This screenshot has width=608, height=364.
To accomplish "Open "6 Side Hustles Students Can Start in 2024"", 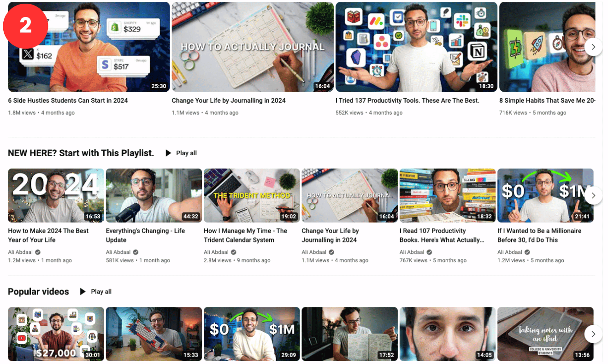I will (68, 100).
